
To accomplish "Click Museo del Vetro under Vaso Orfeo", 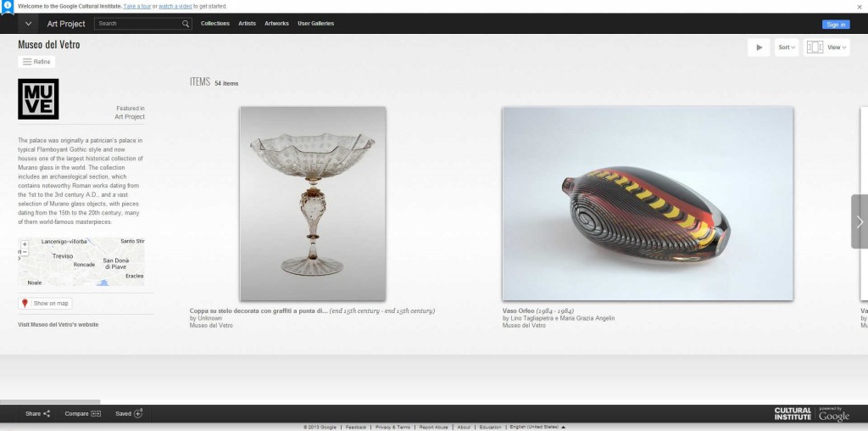I will pos(524,326).
